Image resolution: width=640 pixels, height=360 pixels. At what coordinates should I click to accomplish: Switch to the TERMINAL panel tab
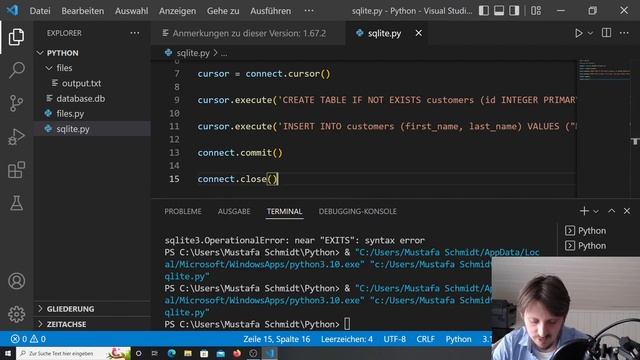pos(284,211)
